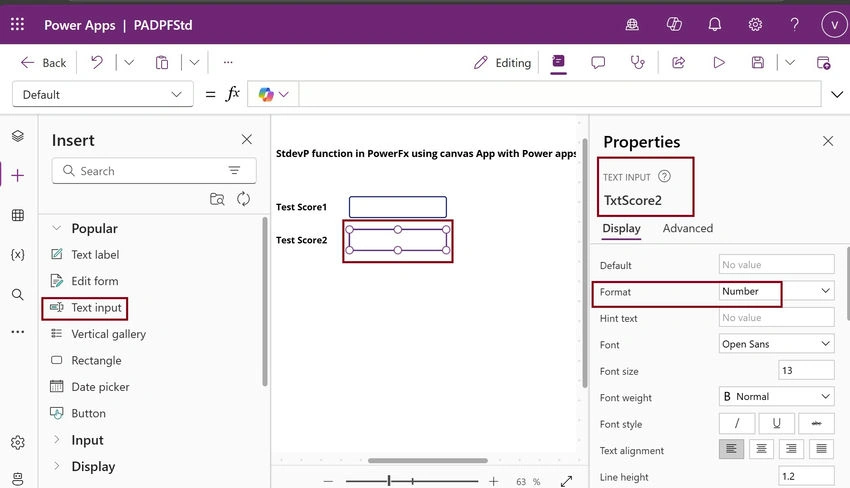The height and width of the screenshot is (488, 850).
Task: Open the notifications bell
Action: pyautogui.click(x=715, y=24)
